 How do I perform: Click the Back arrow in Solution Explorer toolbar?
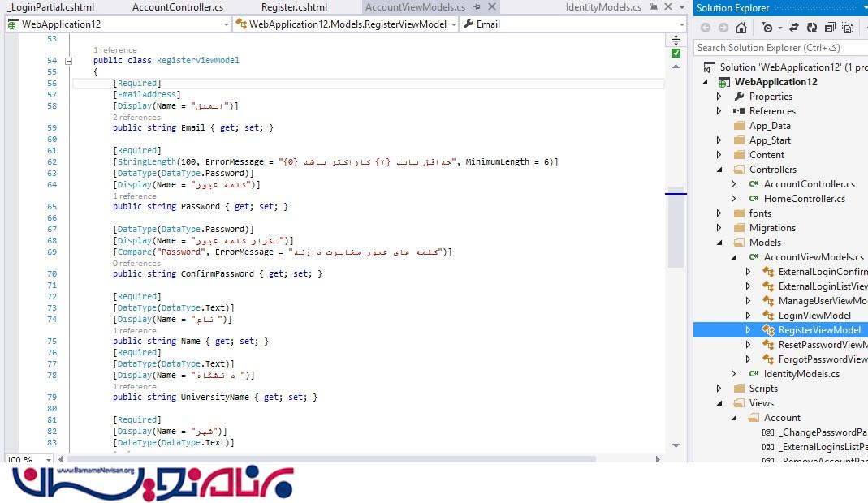(x=706, y=28)
